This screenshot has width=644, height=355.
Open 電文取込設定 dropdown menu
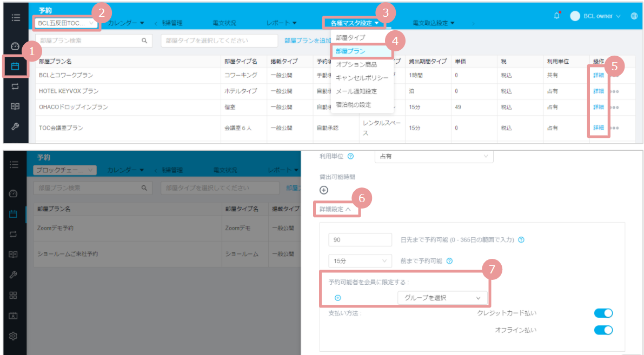[433, 23]
